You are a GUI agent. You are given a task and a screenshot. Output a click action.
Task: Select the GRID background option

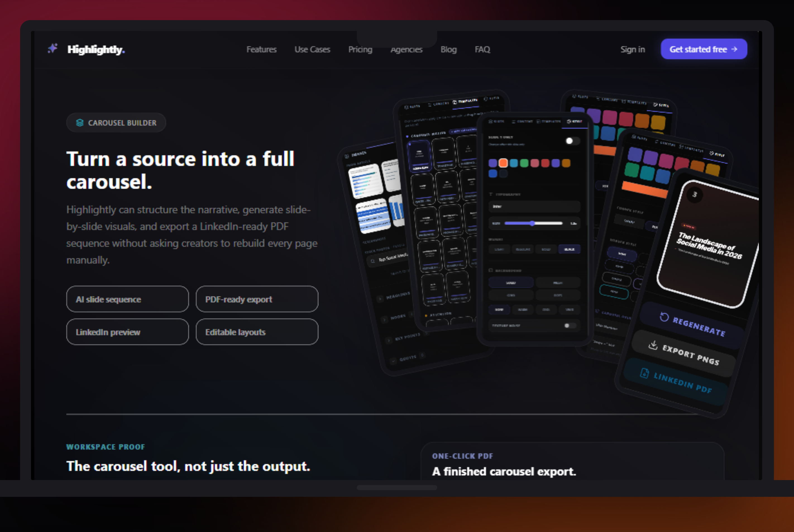point(511,295)
